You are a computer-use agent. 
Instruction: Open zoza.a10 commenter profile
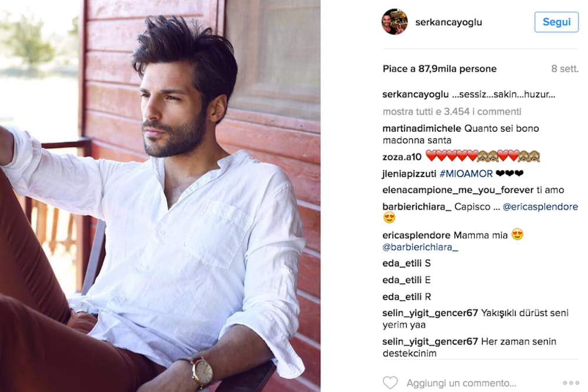click(x=402, y=157)
